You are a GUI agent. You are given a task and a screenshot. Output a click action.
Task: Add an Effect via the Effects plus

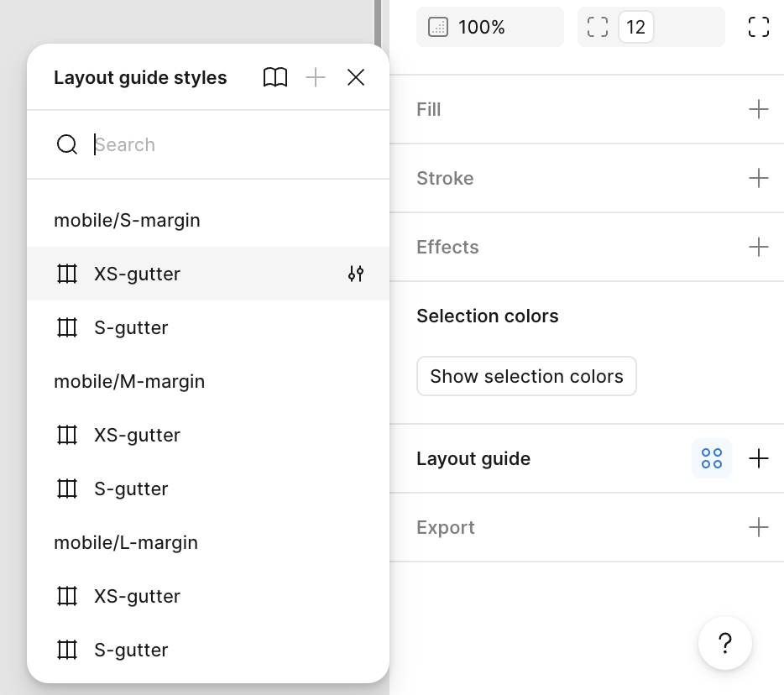coord(758,247)
